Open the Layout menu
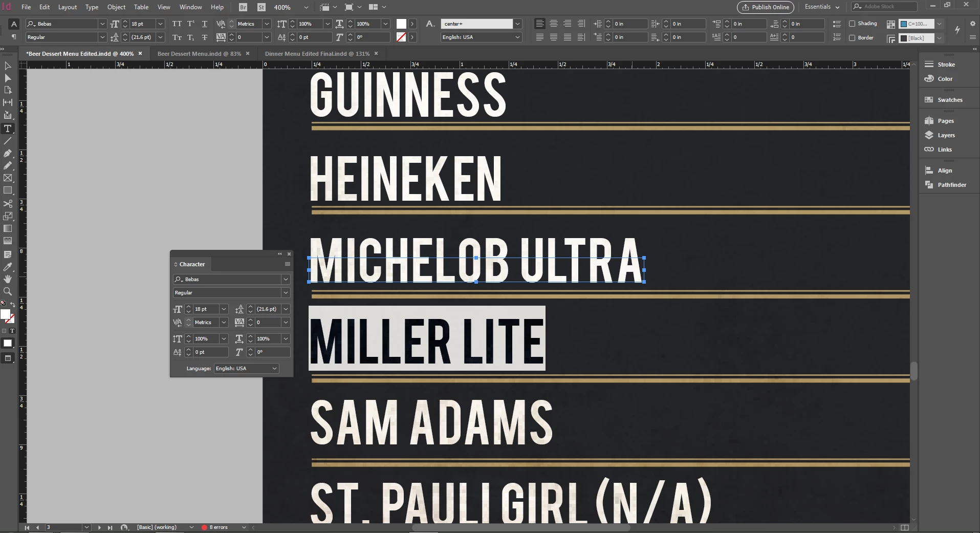The image size is (980, 533). click(67, 7)
